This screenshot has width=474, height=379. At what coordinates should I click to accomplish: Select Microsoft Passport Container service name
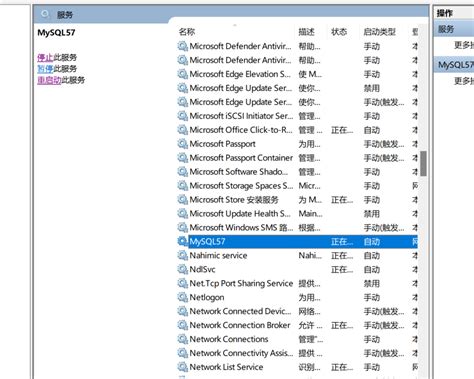[241, 158]
